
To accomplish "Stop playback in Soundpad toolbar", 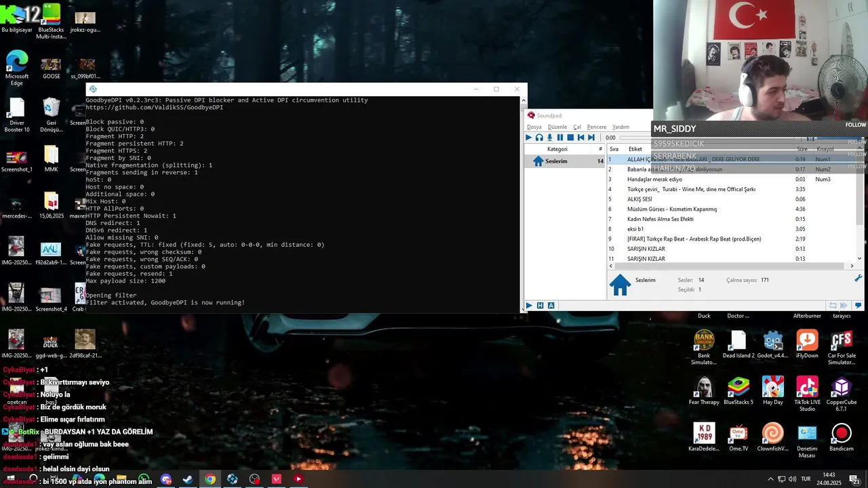I will 570,138.
